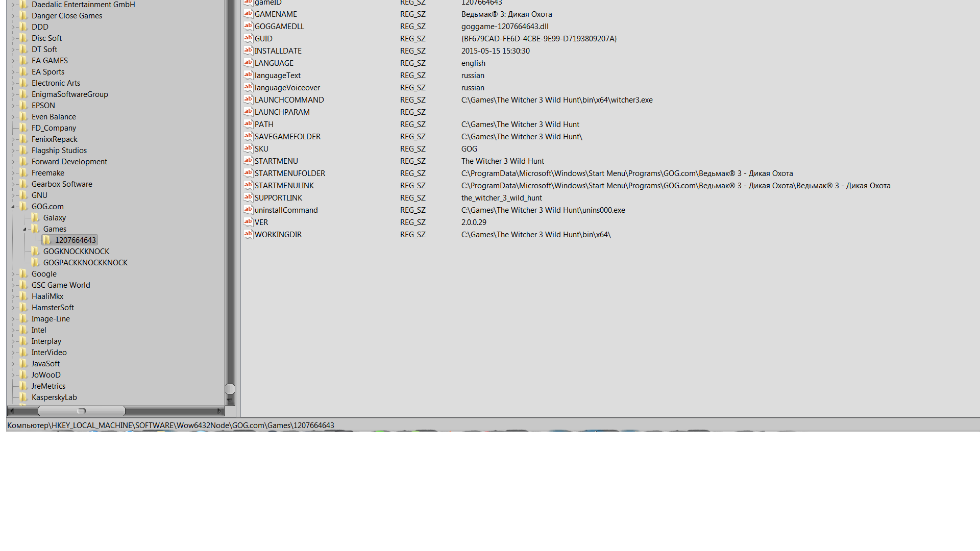
Task: Select the STARTMENULINK value name
Action: click(284, 185)
